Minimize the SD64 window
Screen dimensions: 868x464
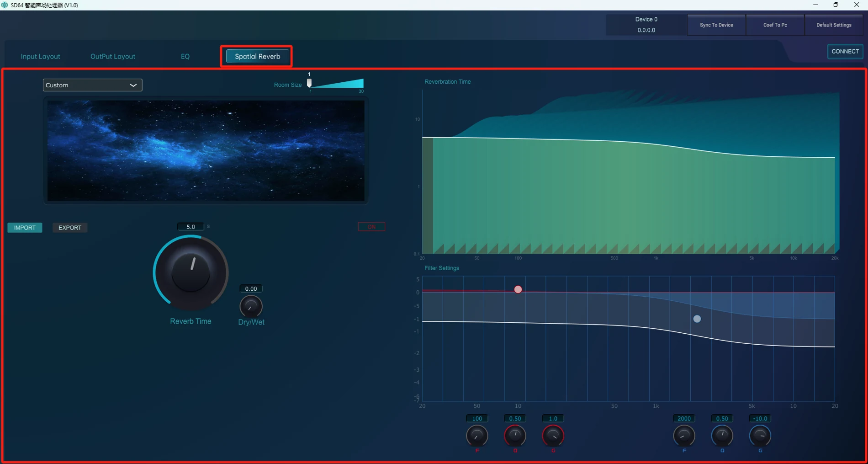pos(815,5)
